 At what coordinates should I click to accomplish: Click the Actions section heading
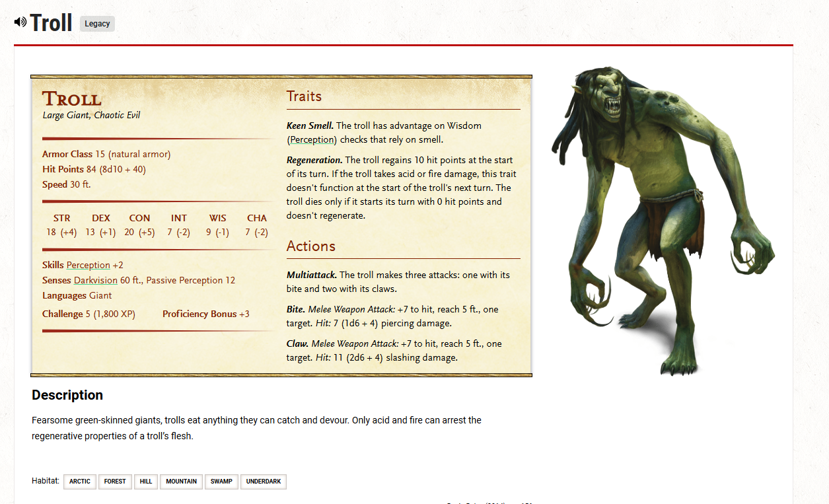coord(311,246)
